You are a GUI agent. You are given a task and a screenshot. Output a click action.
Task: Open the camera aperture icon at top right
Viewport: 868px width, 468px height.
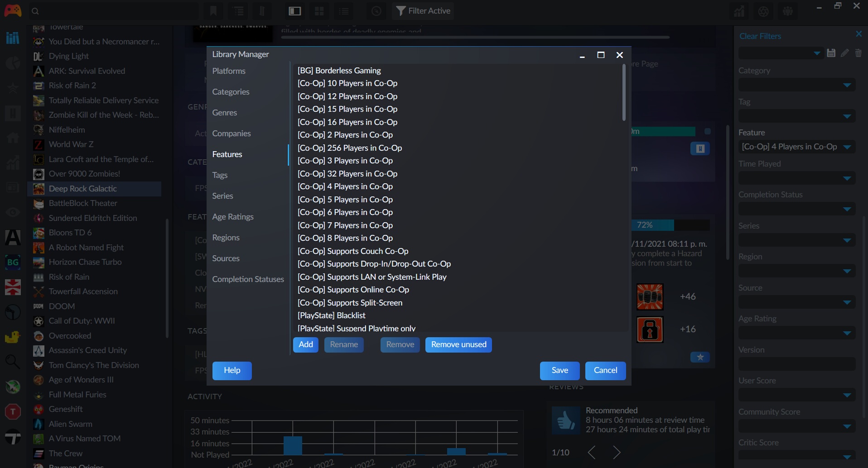tap(763, 12)
